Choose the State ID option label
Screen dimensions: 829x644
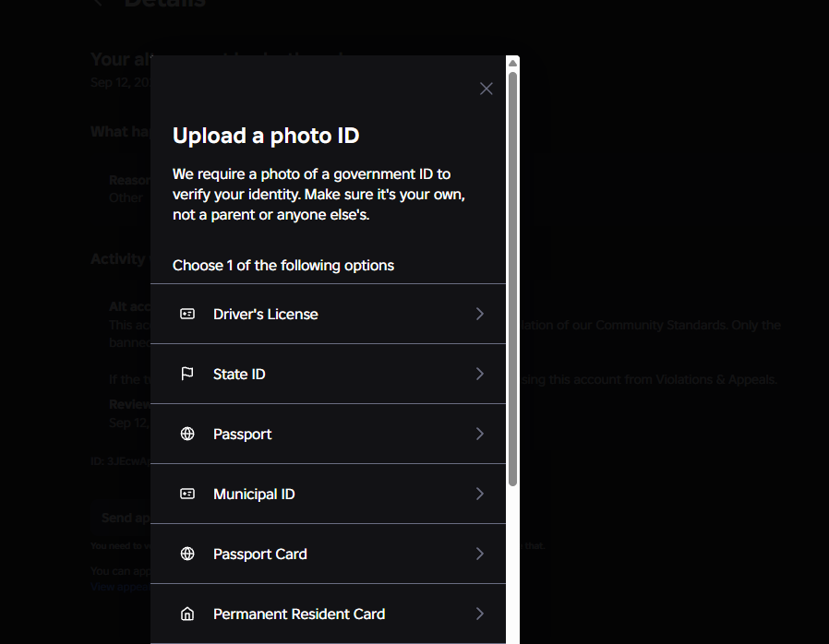click(x=239, y=375)
